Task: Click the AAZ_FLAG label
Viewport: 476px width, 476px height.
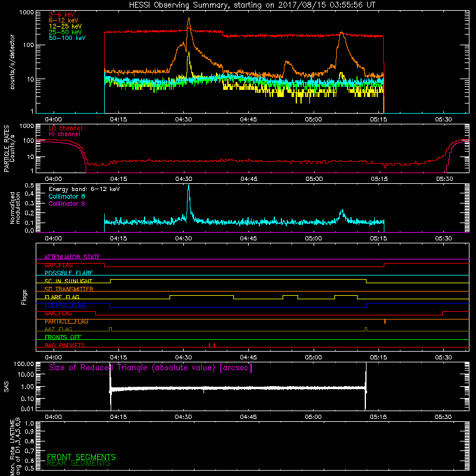Action: [58, 329]
